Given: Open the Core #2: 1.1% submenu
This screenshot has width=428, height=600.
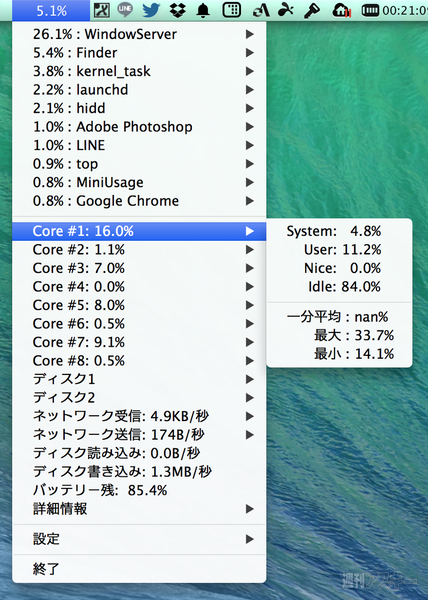Looking at the screenshot, I should tap(139, 250).
